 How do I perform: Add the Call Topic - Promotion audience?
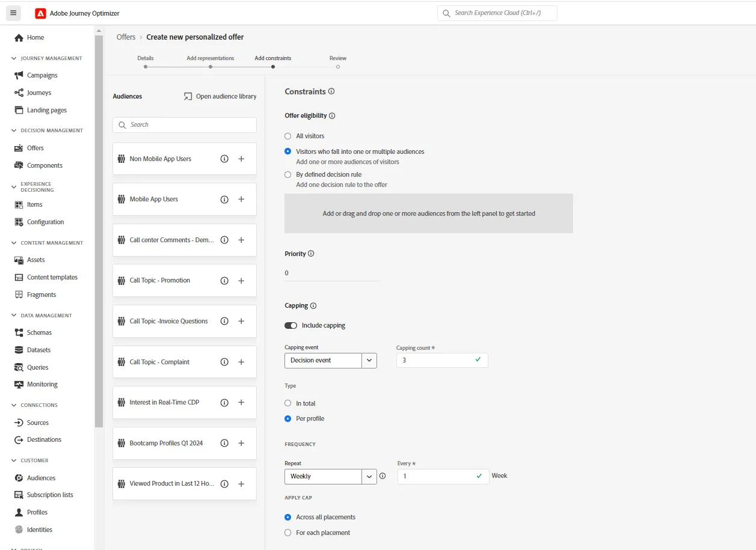(241, 281)
